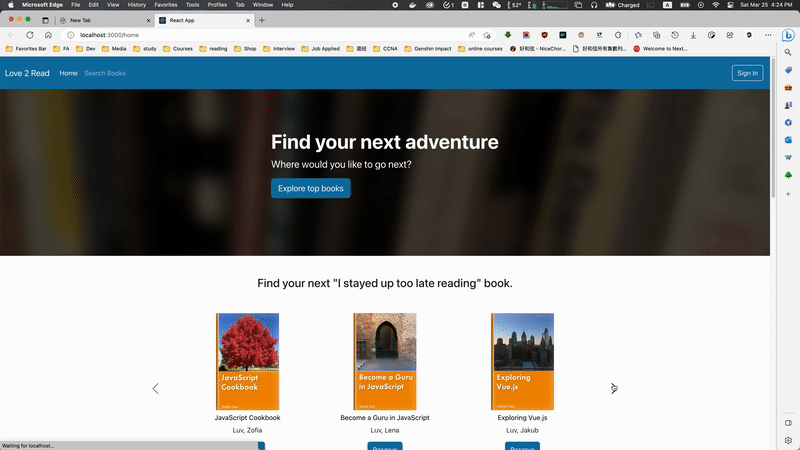The image size is (800, 450).
Task: Open the profile avatar icon
Action: 749,35
